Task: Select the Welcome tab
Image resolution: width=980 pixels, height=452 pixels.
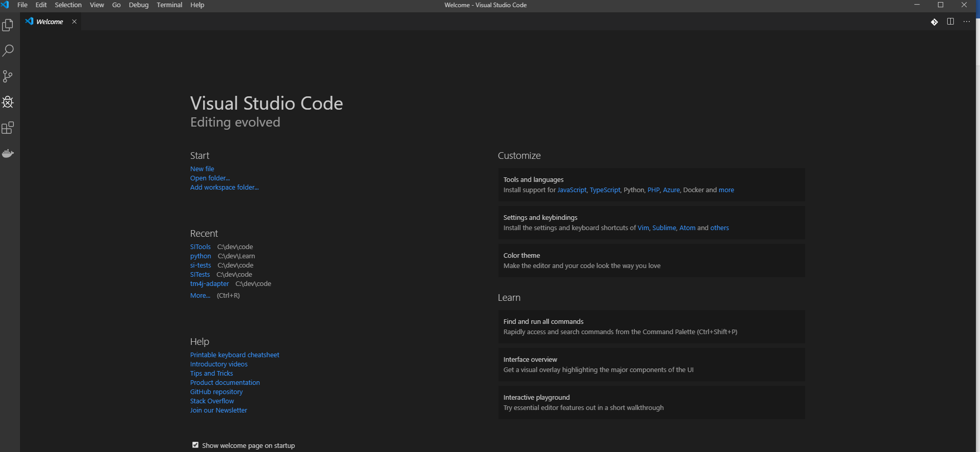Action: pyautogui.click(x=49, y=22)
